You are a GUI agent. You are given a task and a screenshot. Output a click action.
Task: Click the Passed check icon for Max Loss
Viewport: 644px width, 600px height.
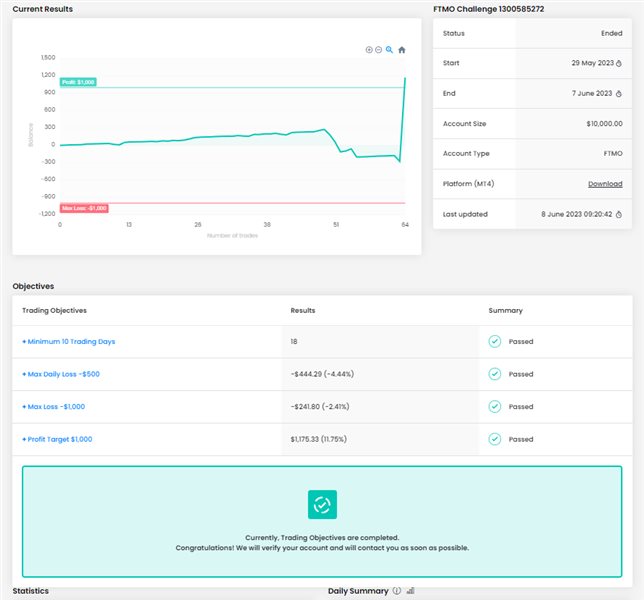click(494, 406)
